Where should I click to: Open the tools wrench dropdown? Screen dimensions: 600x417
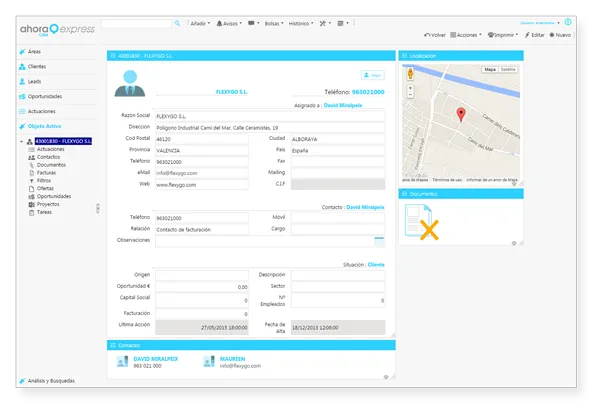pyautogui.click(x=325, y=23)
